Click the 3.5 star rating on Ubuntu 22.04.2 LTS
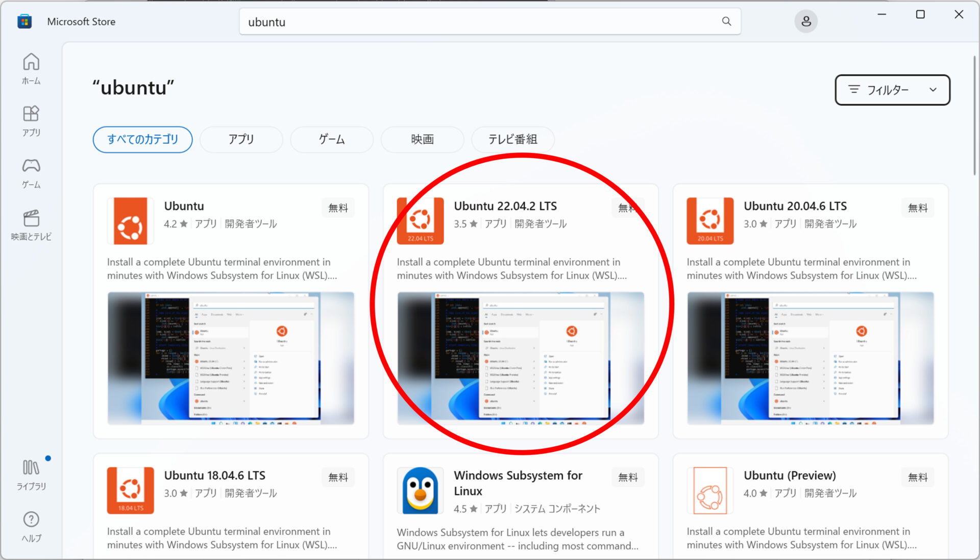 (x=465, y=224)
